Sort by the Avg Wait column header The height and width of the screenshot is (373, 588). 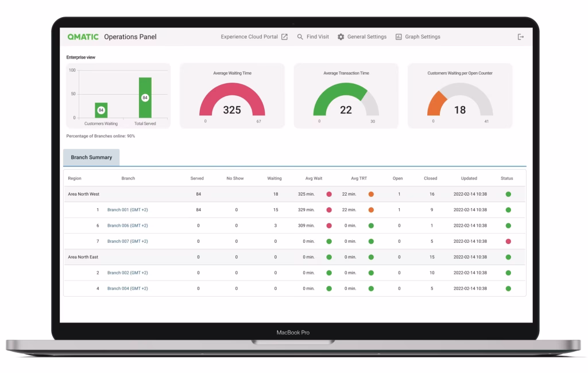[x=314, y=178]
